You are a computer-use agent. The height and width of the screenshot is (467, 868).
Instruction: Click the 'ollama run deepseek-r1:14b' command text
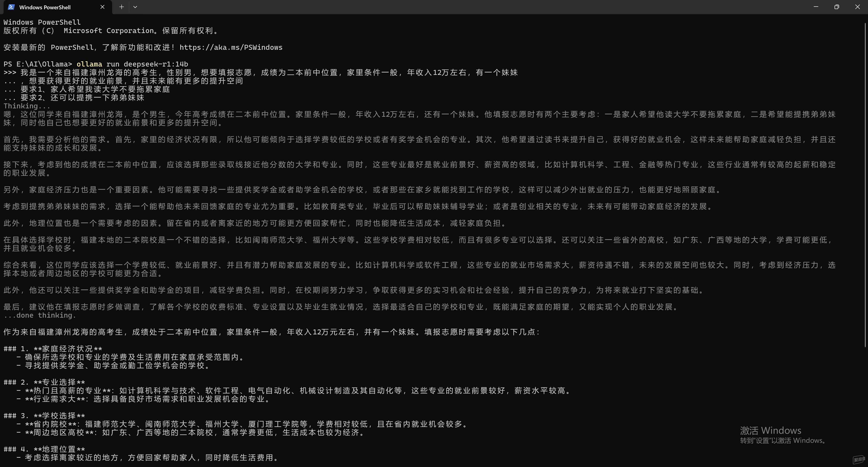132,64
